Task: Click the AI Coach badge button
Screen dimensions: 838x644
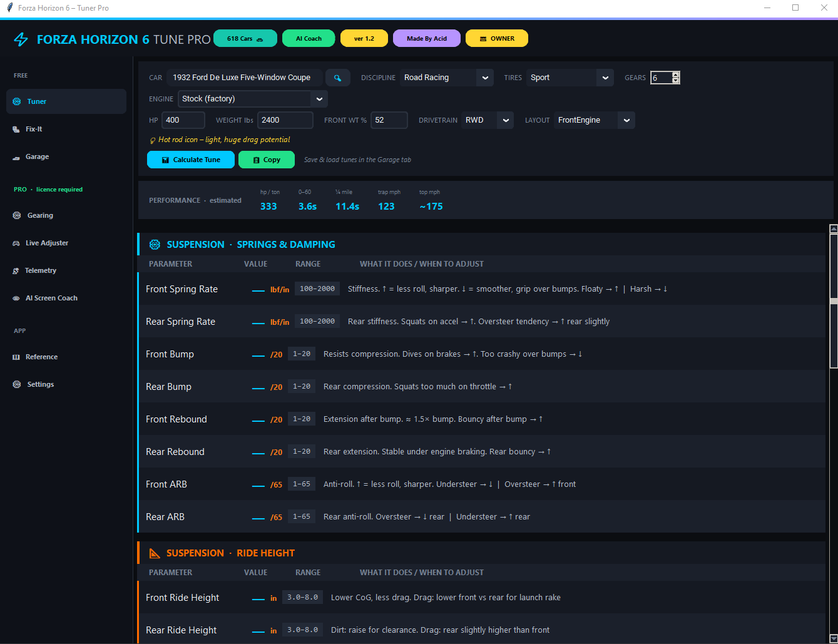Action: [x=309, y=38]
